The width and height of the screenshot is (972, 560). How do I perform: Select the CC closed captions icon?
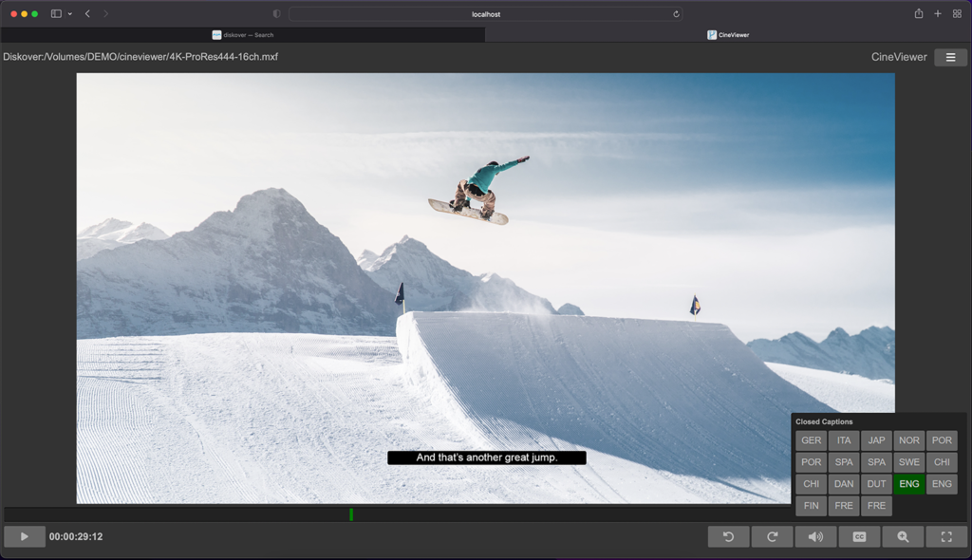pyautogui.click(x=858, y=536)
